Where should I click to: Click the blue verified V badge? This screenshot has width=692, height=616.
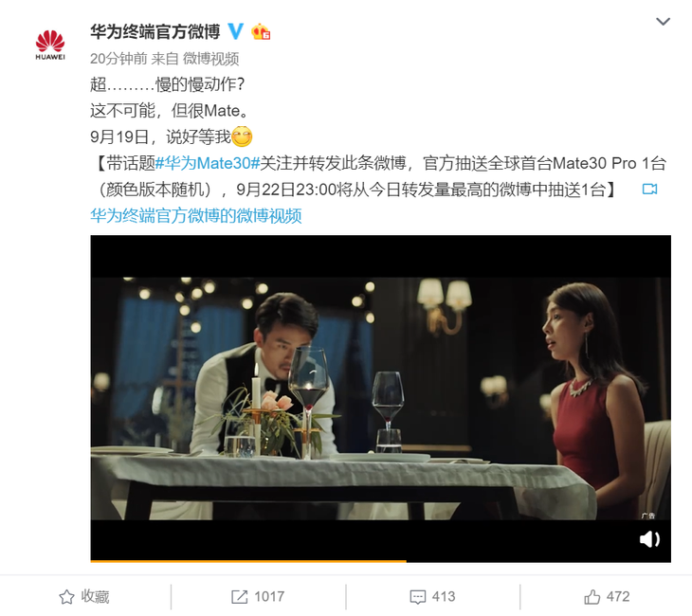click(236, 32)
